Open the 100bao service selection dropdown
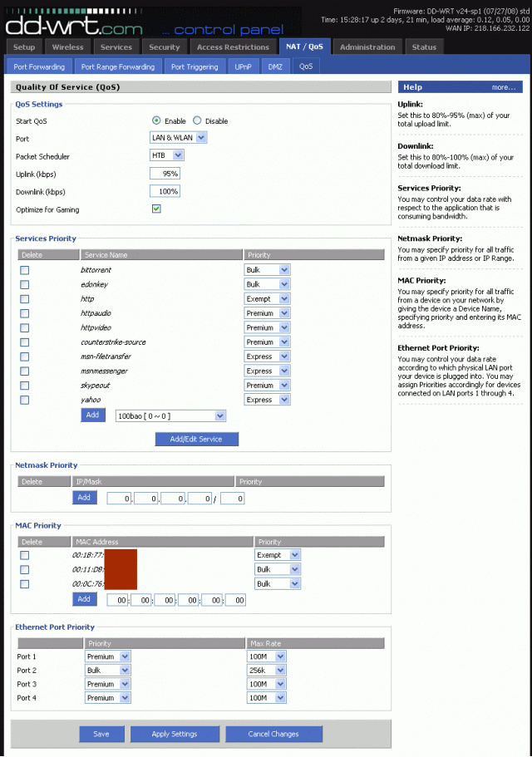This screenshot has width=532, height=757. 171,415
